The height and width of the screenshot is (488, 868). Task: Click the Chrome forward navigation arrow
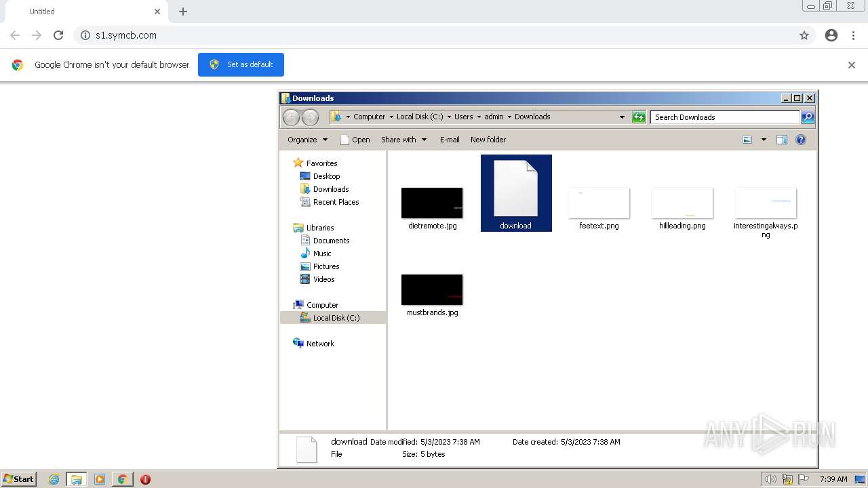(x=37, y=35)
